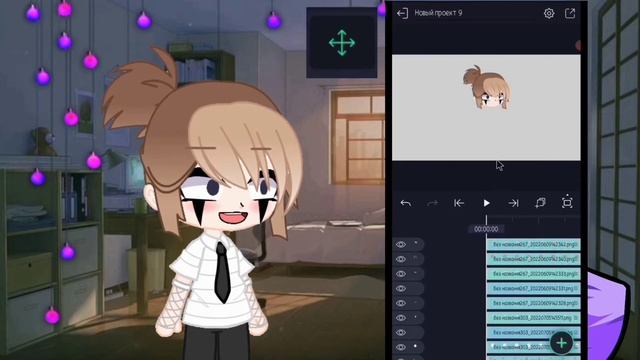Hide the eighth layer via eye icon
The height and width of the screenshot is (360, 640).
pyautogui.click(x=401, y=347)
